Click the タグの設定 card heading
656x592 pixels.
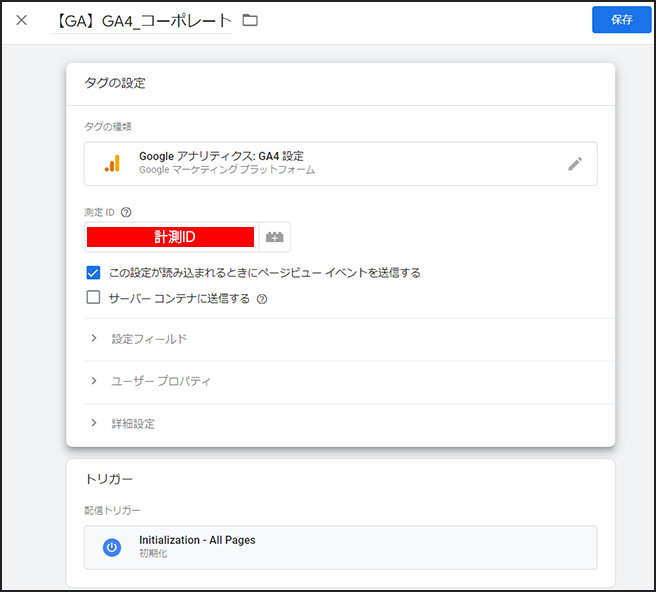pyautogui.click(x=115, y=83)
